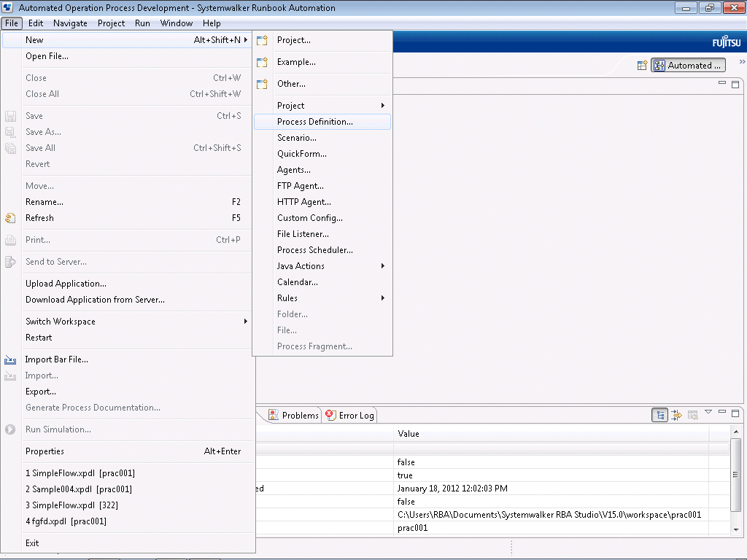This screenshot has height=560, width=747.
Task: Open the Run menu
Action: (x=142, y=23)
